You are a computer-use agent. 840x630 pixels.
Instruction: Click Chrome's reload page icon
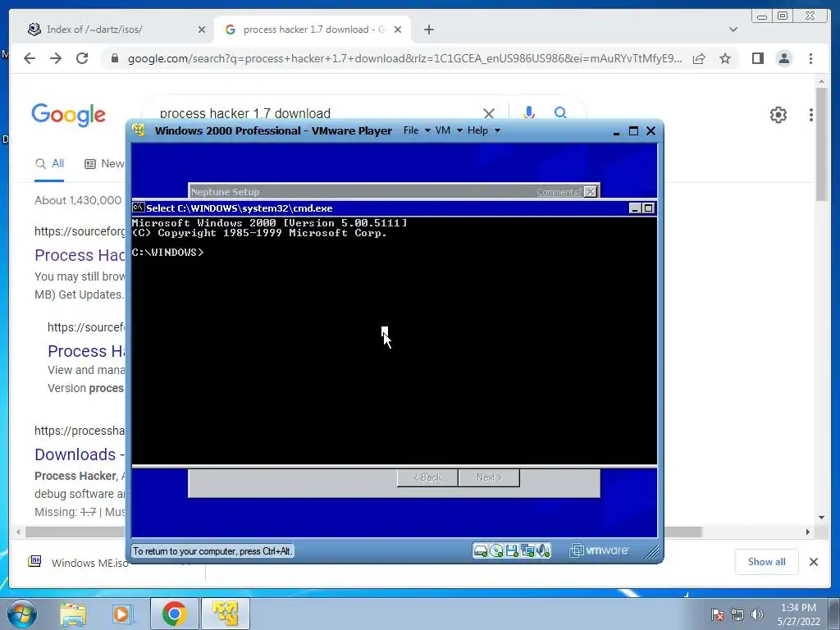pos(82,58)
